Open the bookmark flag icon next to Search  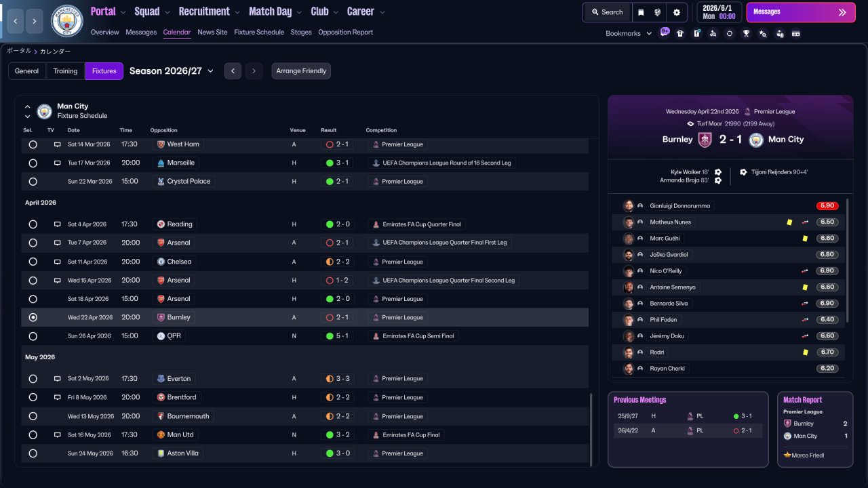point(642,12)
